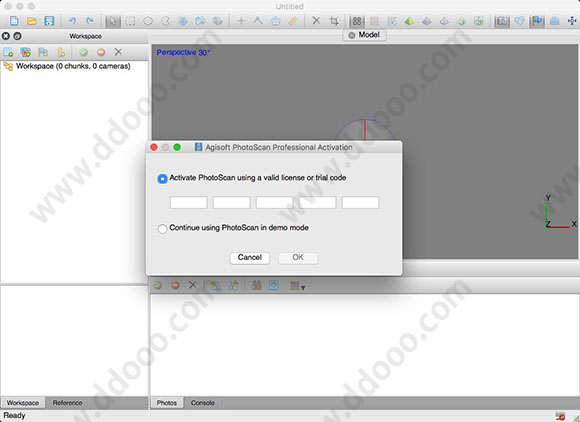
Task: Switch to Solid model view
Action: pyautogui.click(x=426, y=21)
